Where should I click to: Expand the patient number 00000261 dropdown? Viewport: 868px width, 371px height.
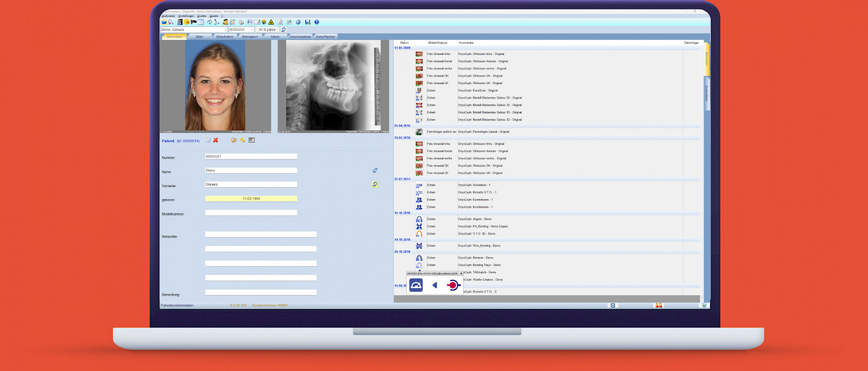[252, 30]
